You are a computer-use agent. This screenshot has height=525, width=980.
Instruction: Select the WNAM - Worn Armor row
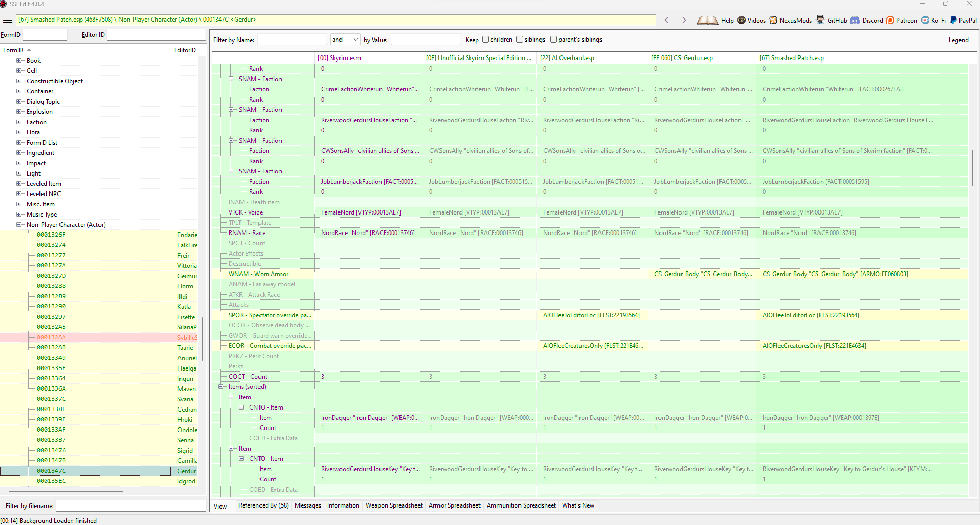coord(590,274)
